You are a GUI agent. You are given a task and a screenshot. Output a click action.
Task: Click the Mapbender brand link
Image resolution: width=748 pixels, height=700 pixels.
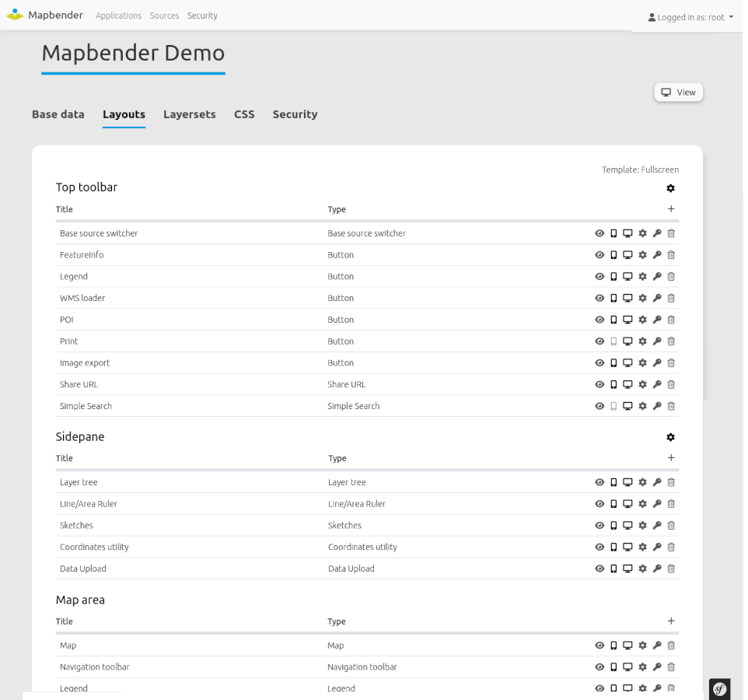click(x=55, y=15)
